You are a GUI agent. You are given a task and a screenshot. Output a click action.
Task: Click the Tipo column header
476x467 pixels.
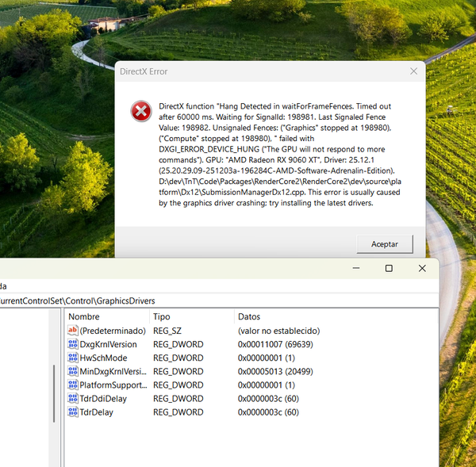pos(189,316)
